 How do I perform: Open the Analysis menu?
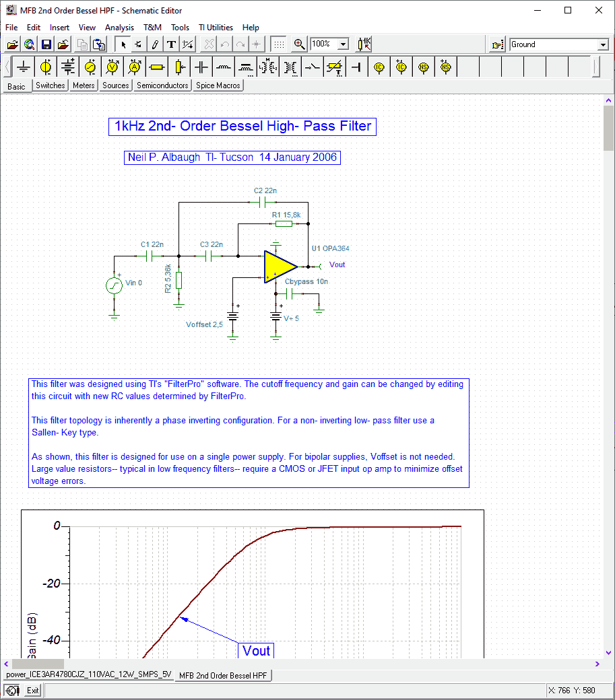[119, 28]
